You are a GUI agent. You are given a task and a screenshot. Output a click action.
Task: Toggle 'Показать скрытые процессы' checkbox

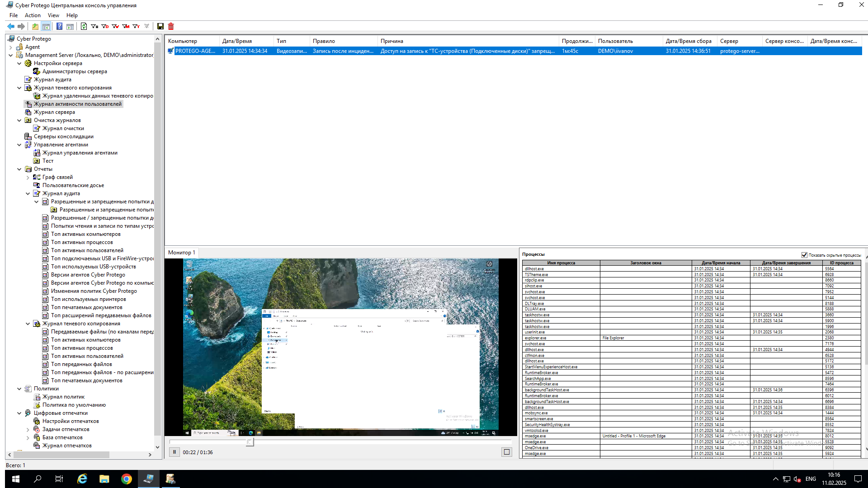pyautogui.click(x=804, y=255)
